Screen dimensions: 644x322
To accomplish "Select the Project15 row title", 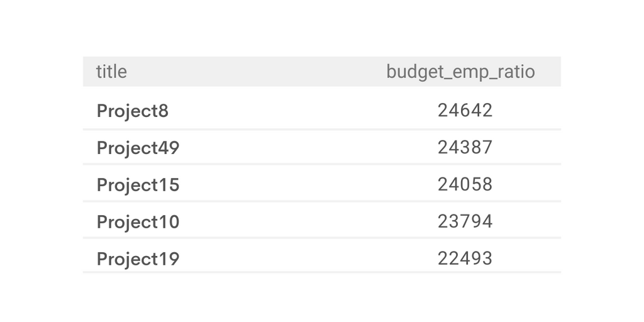I will click(x=138, y=185).
